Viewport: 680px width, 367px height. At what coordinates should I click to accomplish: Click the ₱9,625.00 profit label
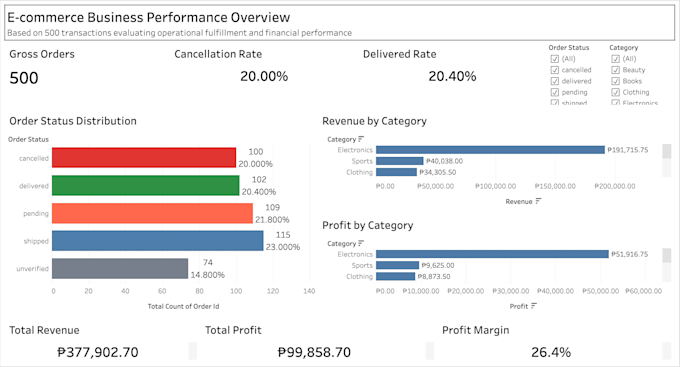point(438,265)
